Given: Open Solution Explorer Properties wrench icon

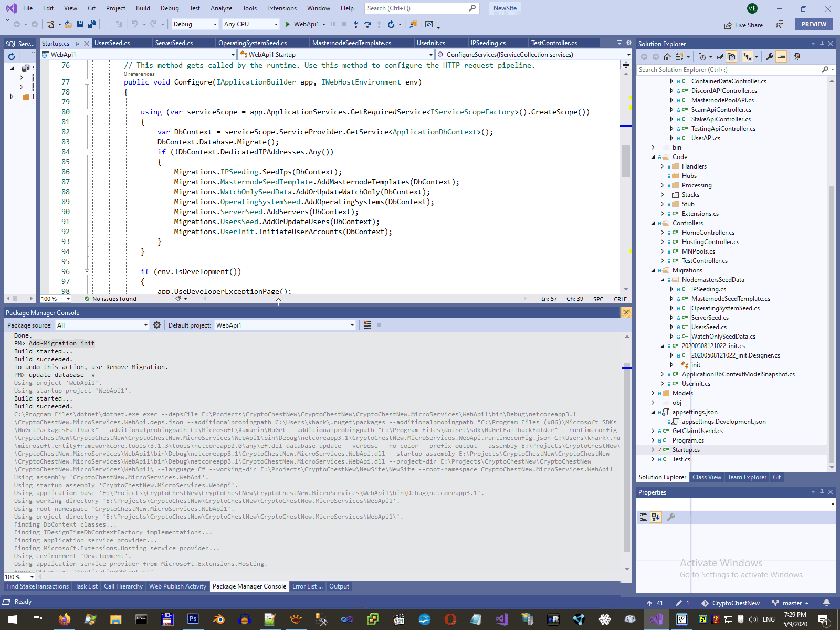Looking at the screenshot, I should (x=770, y=57).
